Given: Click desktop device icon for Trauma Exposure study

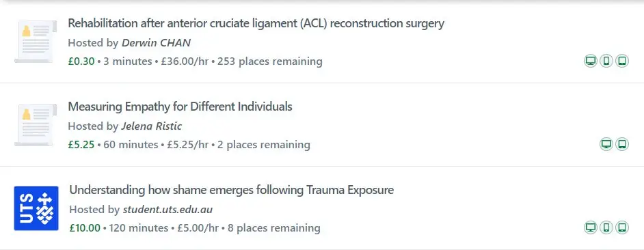Looking at the screenshot, I should [x=591, y=227].
